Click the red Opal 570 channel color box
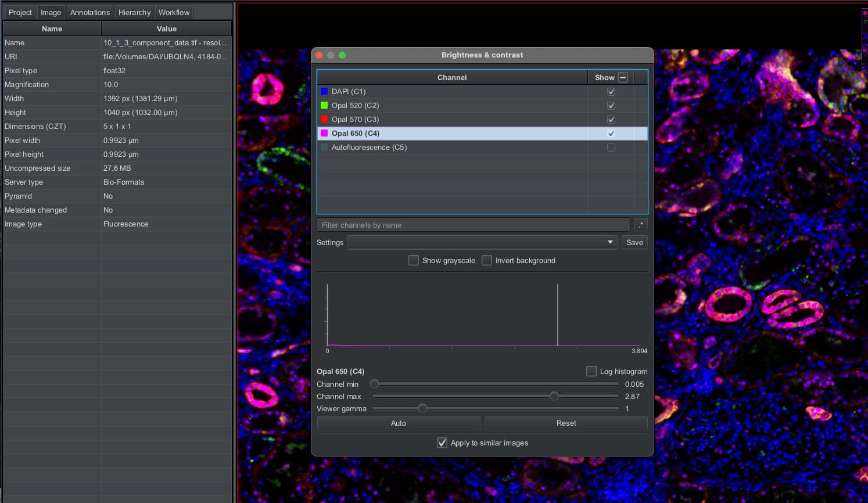 point(324,119)
